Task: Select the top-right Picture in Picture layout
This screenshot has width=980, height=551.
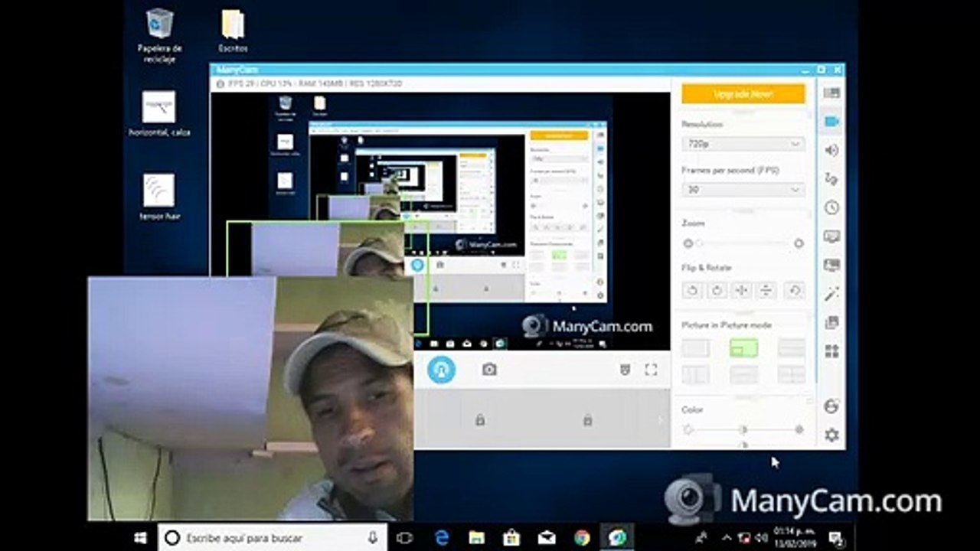Action: tap(791, 348)
